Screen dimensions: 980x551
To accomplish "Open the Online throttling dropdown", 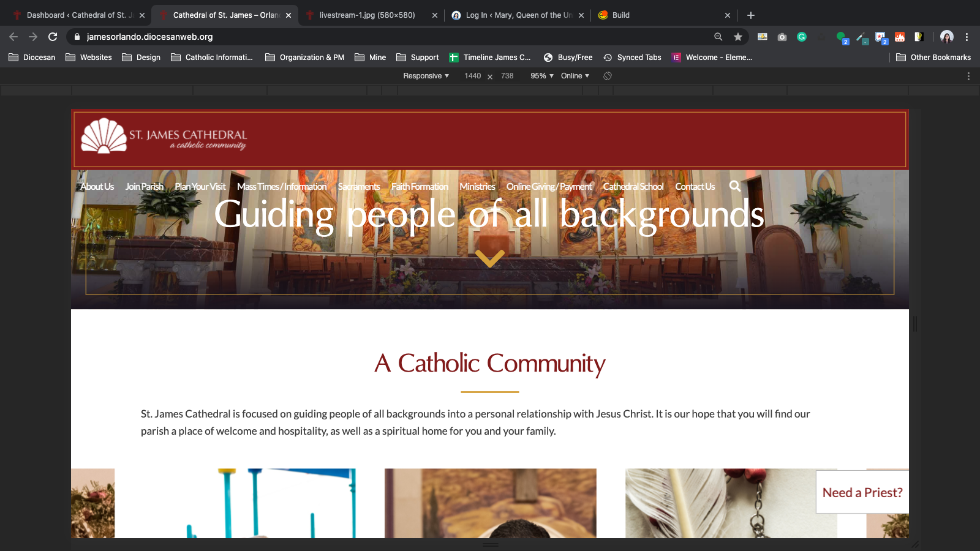I will pyautogui.click(x=575, y=76).
